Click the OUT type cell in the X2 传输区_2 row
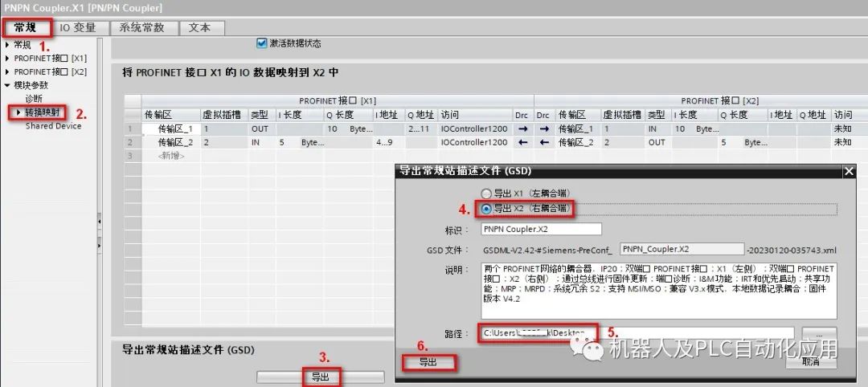 (x=658, y=143)
